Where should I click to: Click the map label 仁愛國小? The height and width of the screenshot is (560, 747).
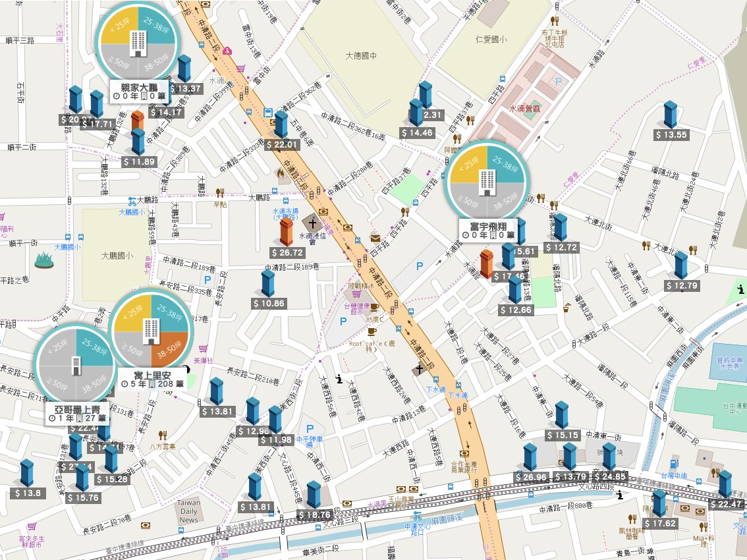[491, 40]
